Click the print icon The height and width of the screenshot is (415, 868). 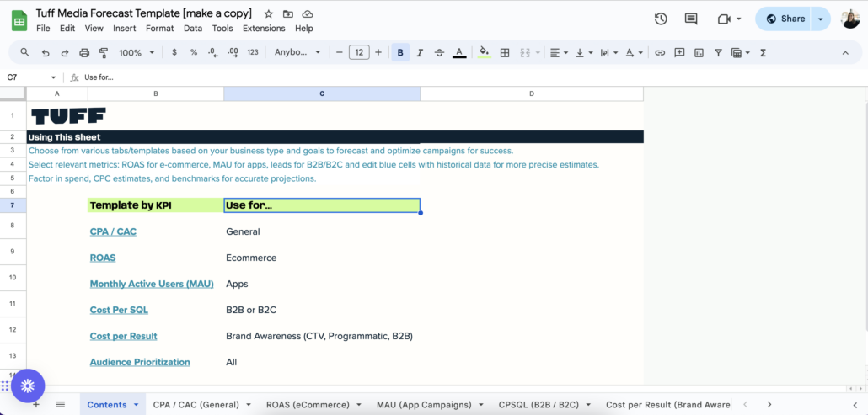pyautogui.click(x=84, y=52)
